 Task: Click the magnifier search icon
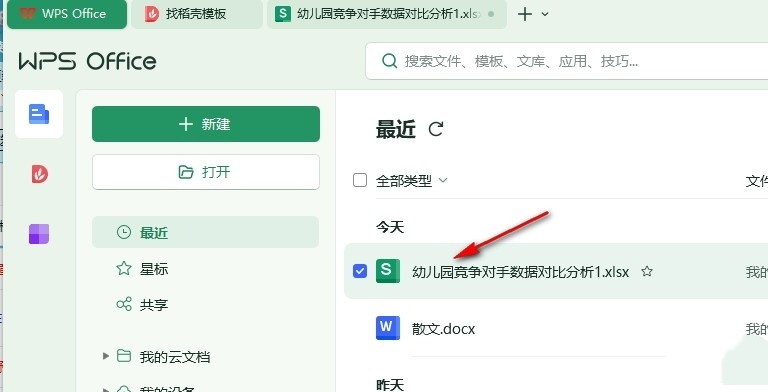click(389, 61)
